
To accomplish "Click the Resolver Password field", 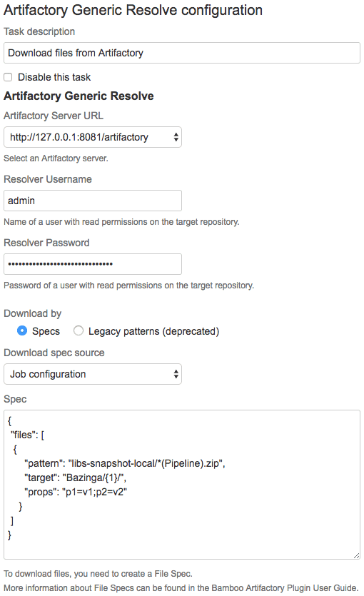I will pyautogui.click(x=93, y=264).
